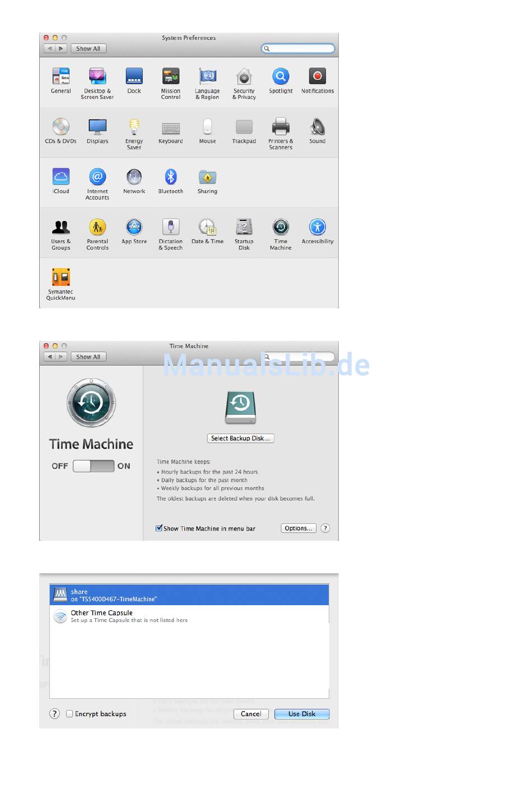Image resolution: width=532 pixels, height=789 pixels.
Task: Open Symantec QuickMenu pane
Action: click(60, 284)
